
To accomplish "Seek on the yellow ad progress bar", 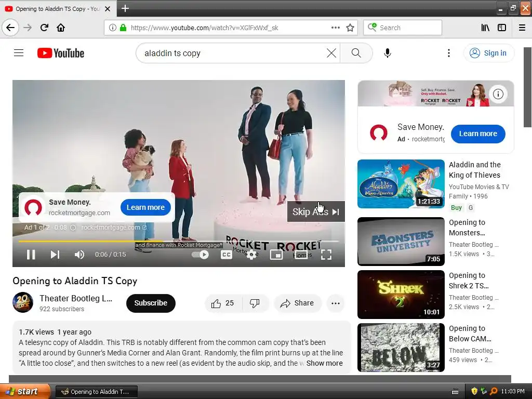I will (x=179, y=241).
